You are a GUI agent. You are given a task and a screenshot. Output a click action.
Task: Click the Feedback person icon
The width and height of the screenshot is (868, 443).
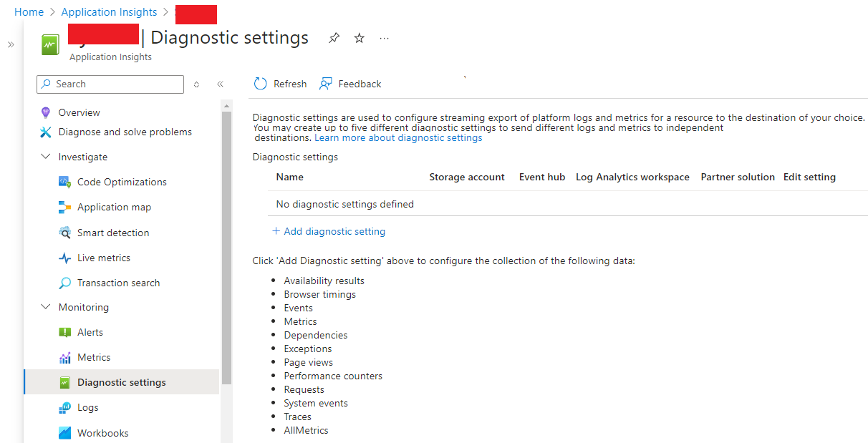tap(326, 84)
